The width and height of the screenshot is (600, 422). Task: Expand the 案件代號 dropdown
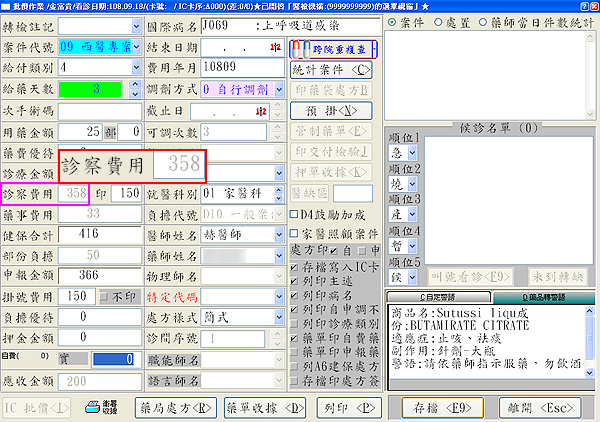pos(138,47)
